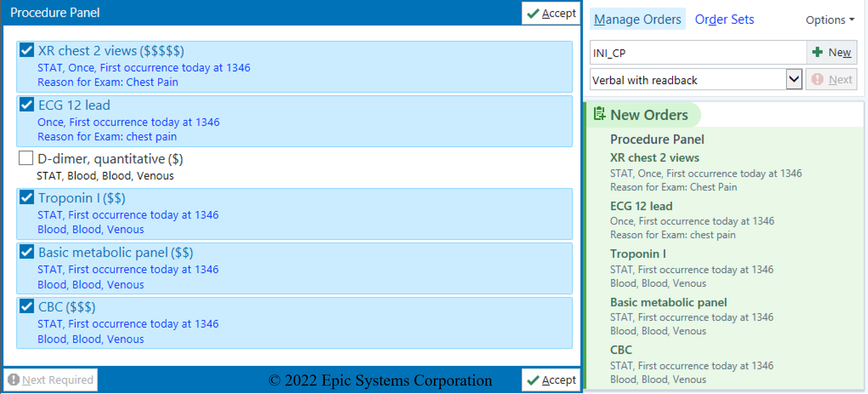Deselect the Troponin I checkbox
Image resolution: width=868 pixels, height=394 pixels.
[x=27, y=198]
